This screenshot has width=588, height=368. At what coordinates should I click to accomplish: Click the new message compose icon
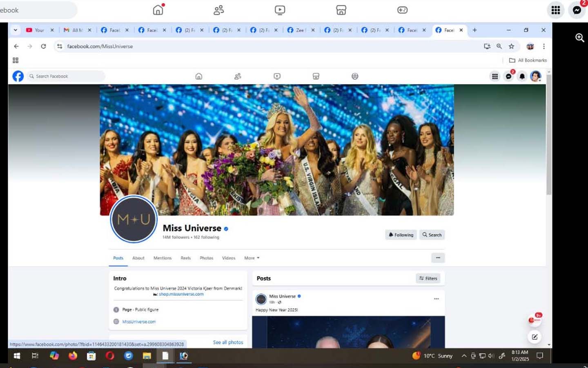535,337
